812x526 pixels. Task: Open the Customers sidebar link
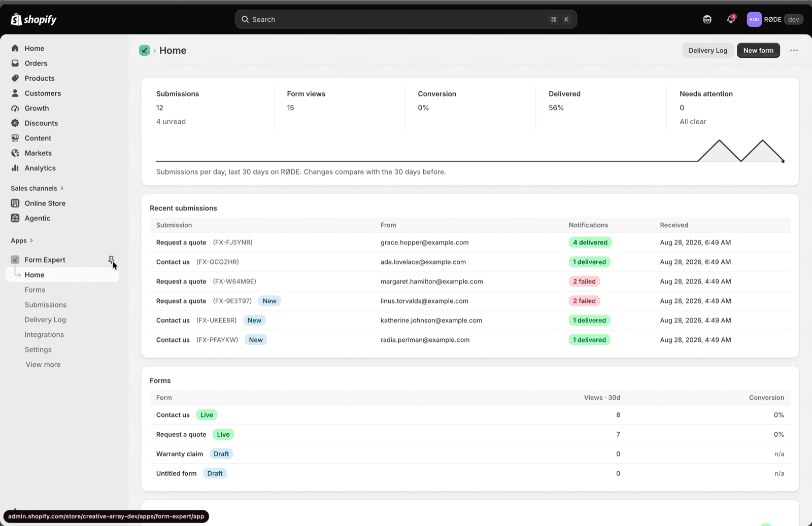[x=43, y=93]
